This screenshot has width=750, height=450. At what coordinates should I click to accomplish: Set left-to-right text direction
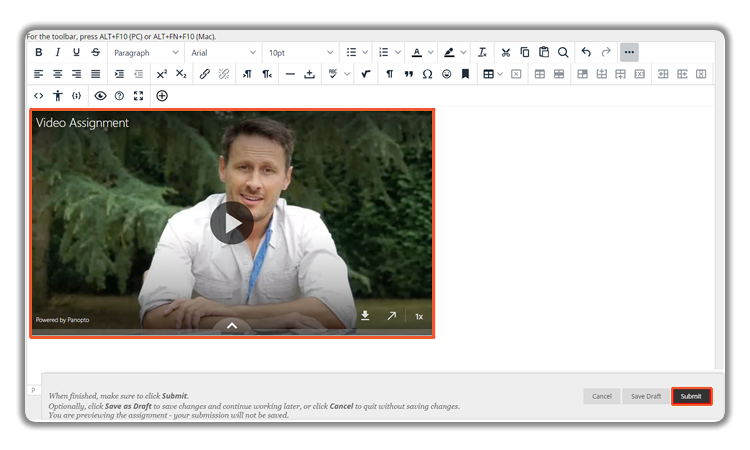pyautogui.click(x=247, y=74)
